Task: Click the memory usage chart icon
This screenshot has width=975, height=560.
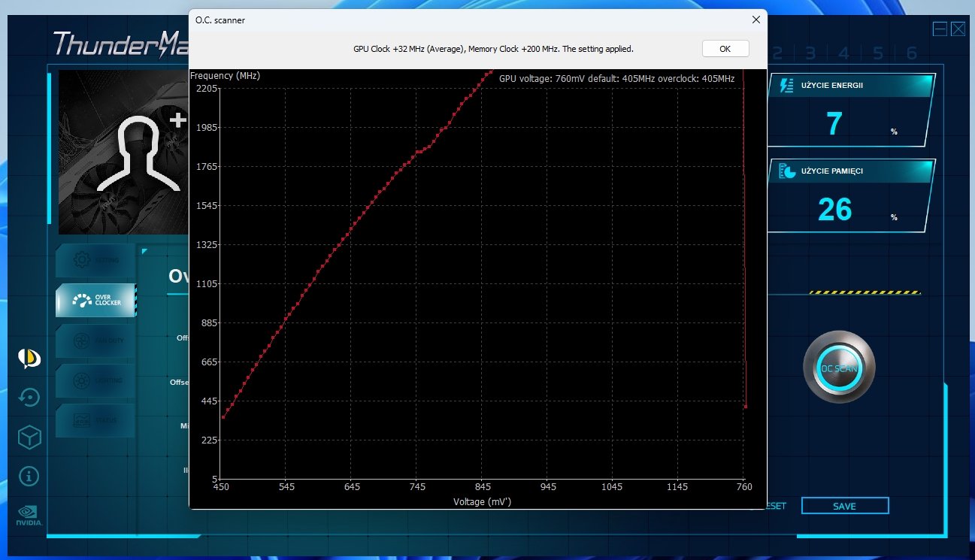Action: [786, 171]
